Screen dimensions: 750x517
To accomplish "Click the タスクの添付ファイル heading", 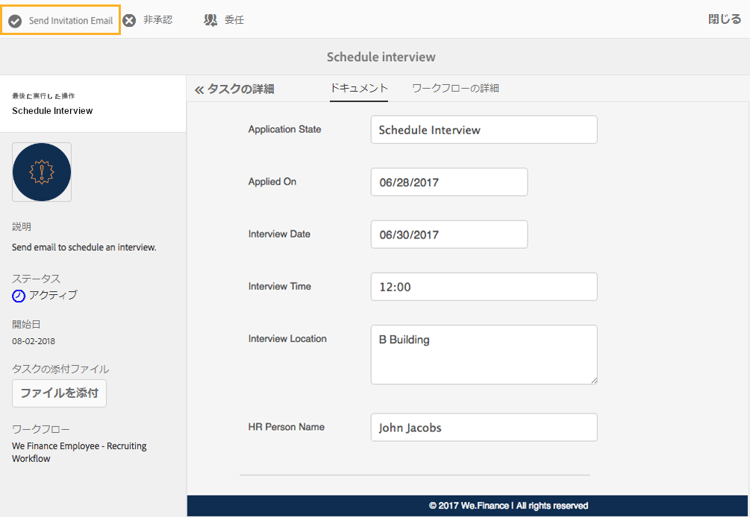I will coord(61,369).
